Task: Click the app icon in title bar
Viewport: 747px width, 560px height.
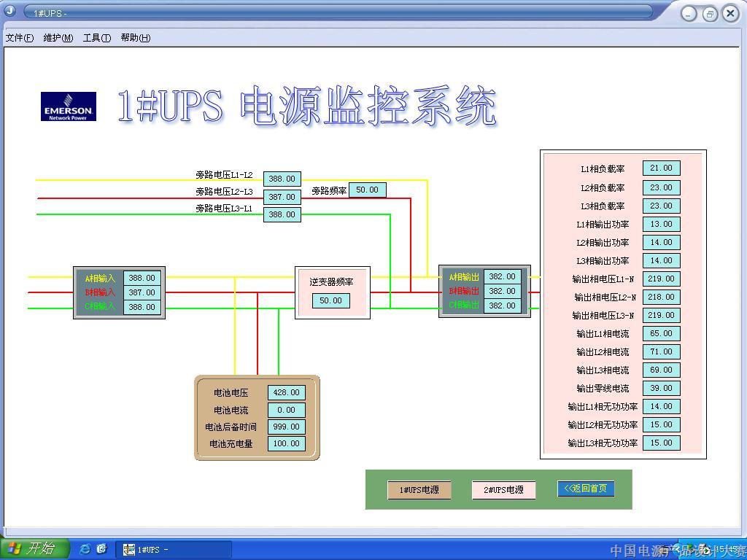Action: (x=10, y=11)
